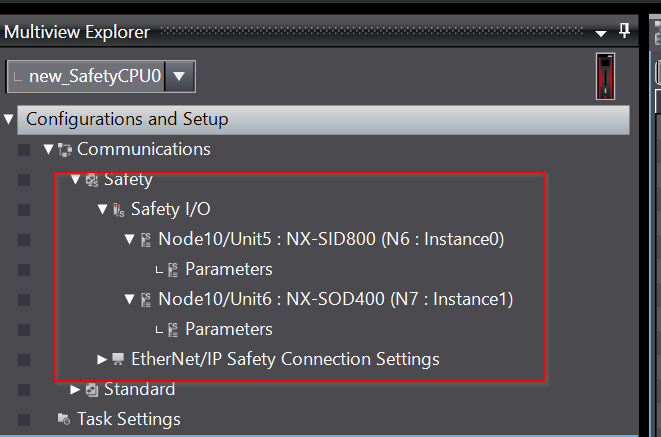Select Node10/Unit5 NX-SID800 entry
This screenshot has height=437, width=661.
point(331,239)
